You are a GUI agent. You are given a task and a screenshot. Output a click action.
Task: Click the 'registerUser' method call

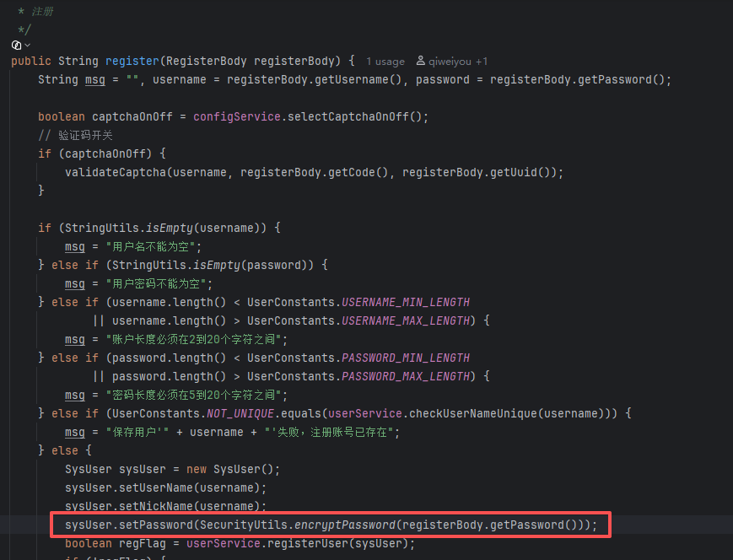tap(308, 544)
